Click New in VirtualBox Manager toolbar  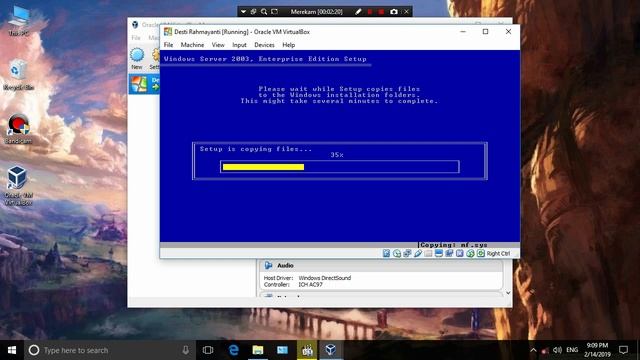(137, 58)
